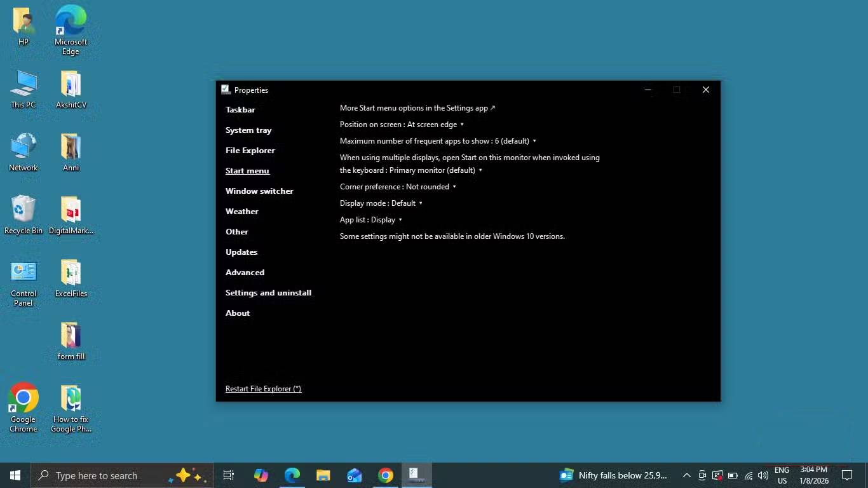Open File Explorer from the taskbar
868x488 pixels.
point(323,475)
